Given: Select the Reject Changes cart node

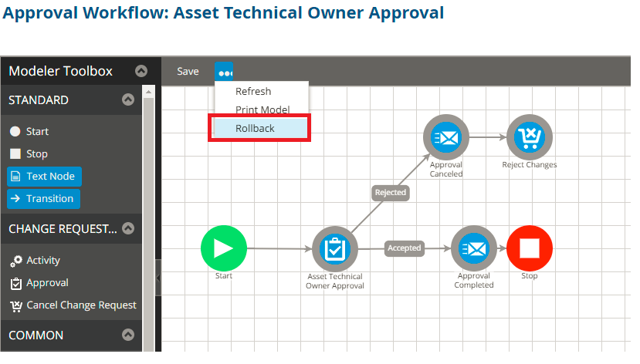Looking at the screenshot, I should pos(529,137).
